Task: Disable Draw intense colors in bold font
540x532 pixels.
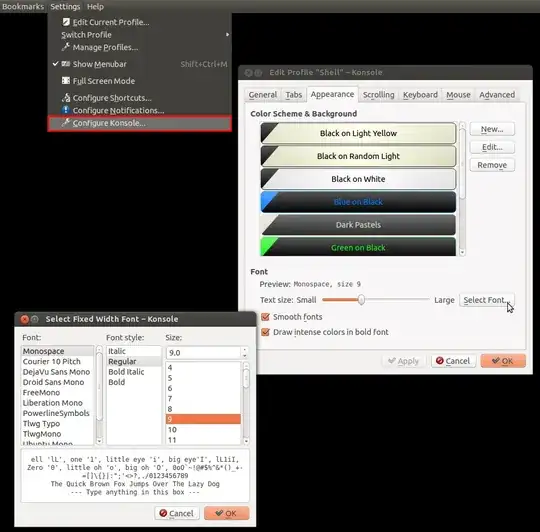Action: click(x=265, y=332)
